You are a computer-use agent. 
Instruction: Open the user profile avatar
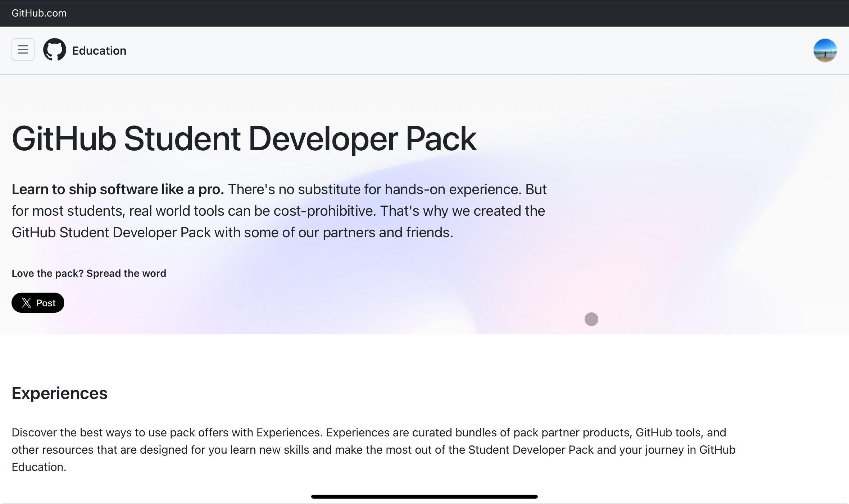[825, 50]
